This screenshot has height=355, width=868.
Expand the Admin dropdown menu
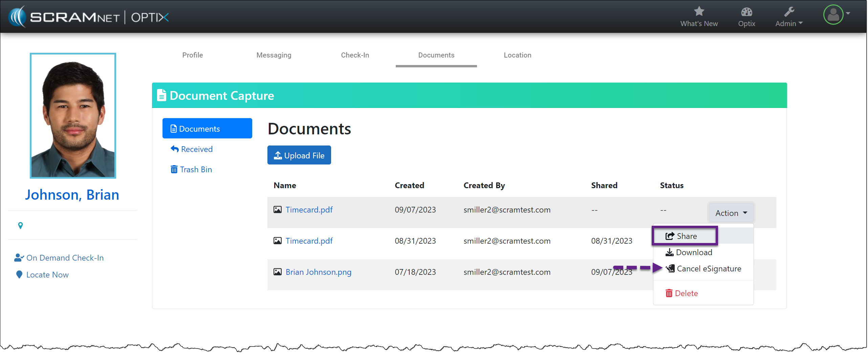pyautogui.click(x=788, y=23)
